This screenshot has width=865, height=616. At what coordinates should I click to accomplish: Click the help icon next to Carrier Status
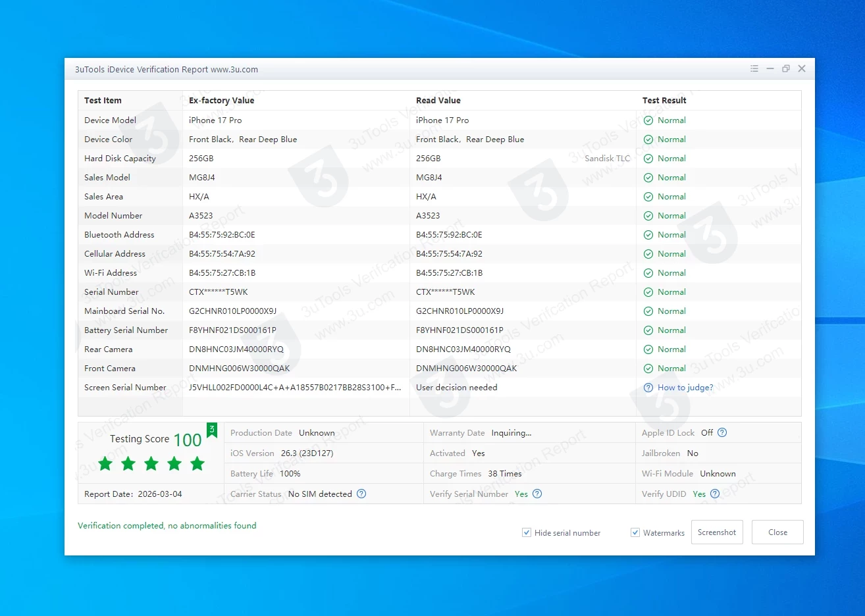point(361,494)
